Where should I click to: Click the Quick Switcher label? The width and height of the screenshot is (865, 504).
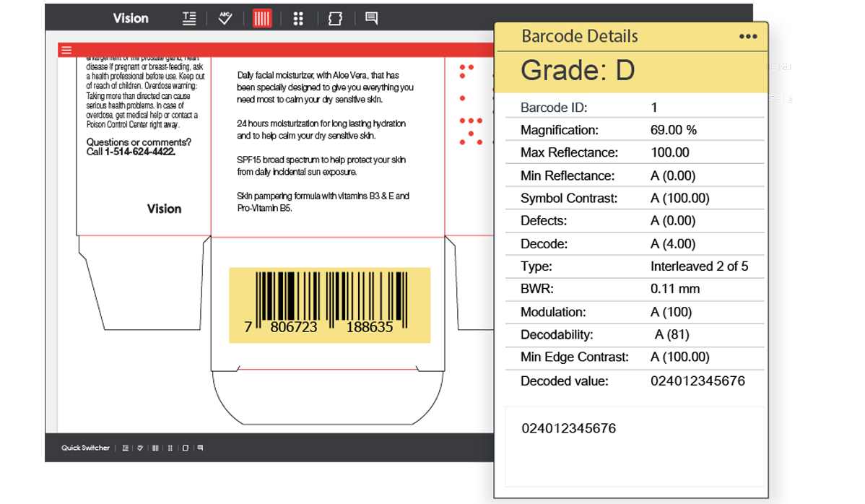85,448
